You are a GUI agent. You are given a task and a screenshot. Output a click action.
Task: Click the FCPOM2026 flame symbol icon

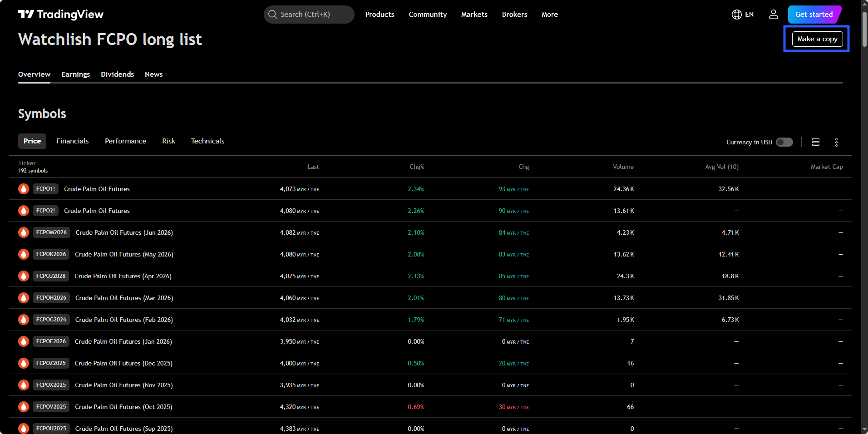point(24,232)
